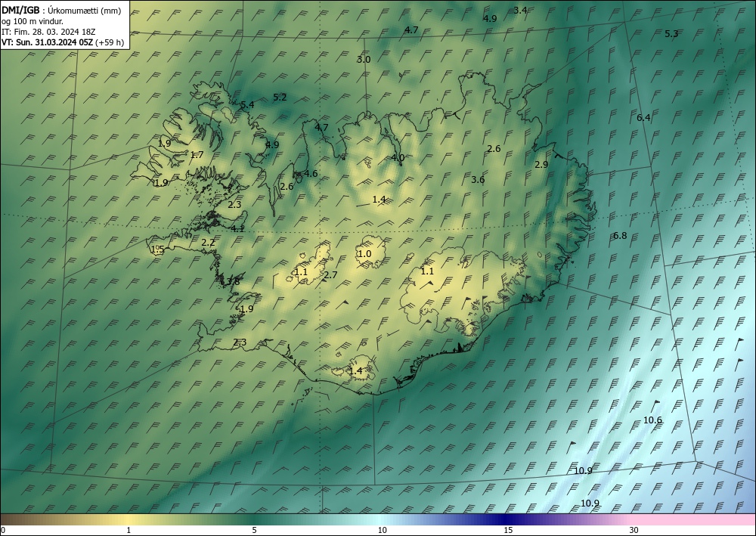
Task: Click the 3.6 value label
Action: click(477, 180)
